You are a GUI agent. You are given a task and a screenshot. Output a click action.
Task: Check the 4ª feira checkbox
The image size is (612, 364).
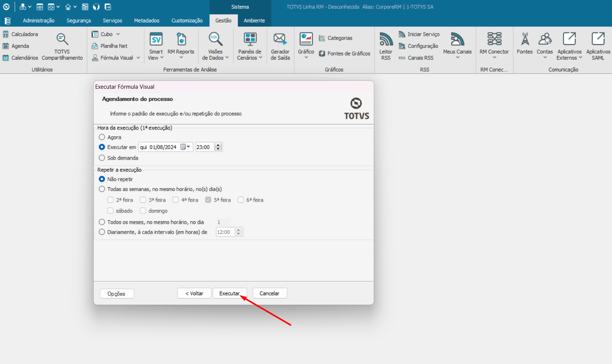tap(176, 200)
